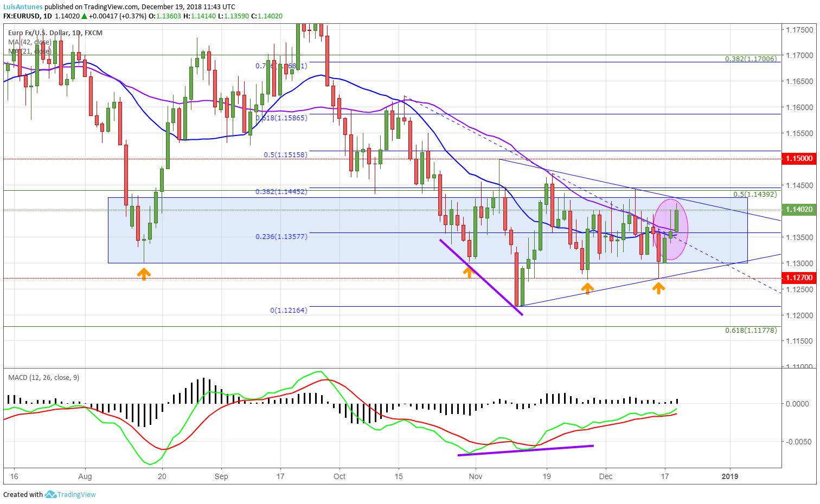
Task: Click the green 0.618(1.11778) Fibonacci label
Action: (x=751, y=330)
